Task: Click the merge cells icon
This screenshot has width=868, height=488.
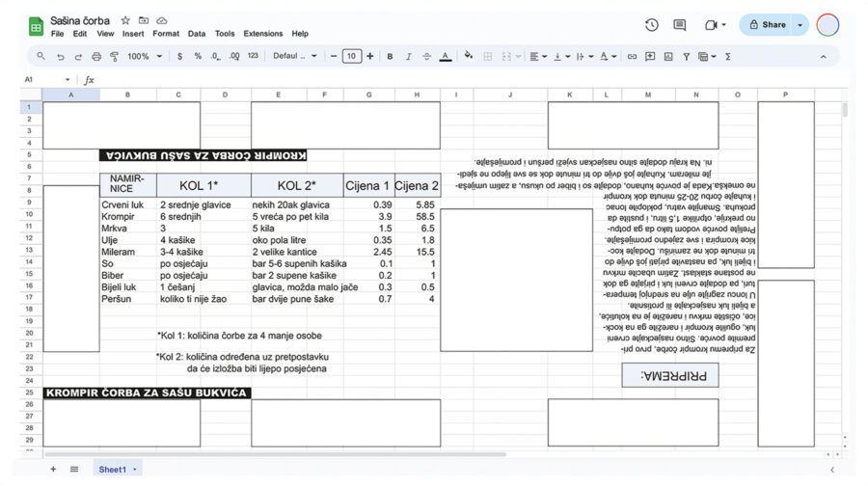Action: pos(506,57)
